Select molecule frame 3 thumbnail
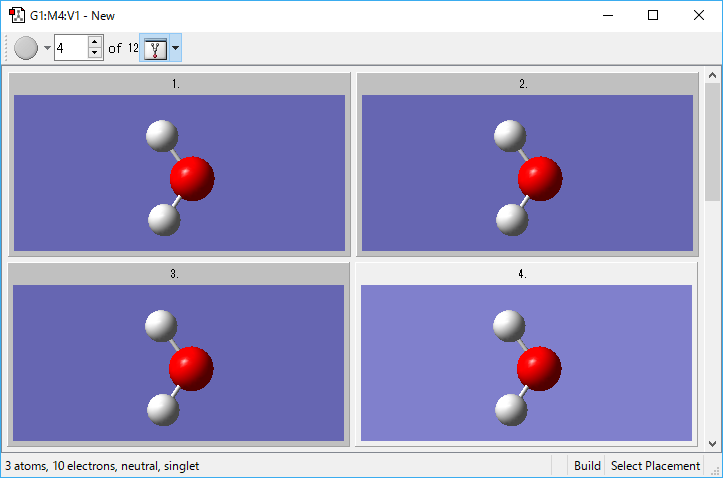The image size is (723, 478). (178, 363)
